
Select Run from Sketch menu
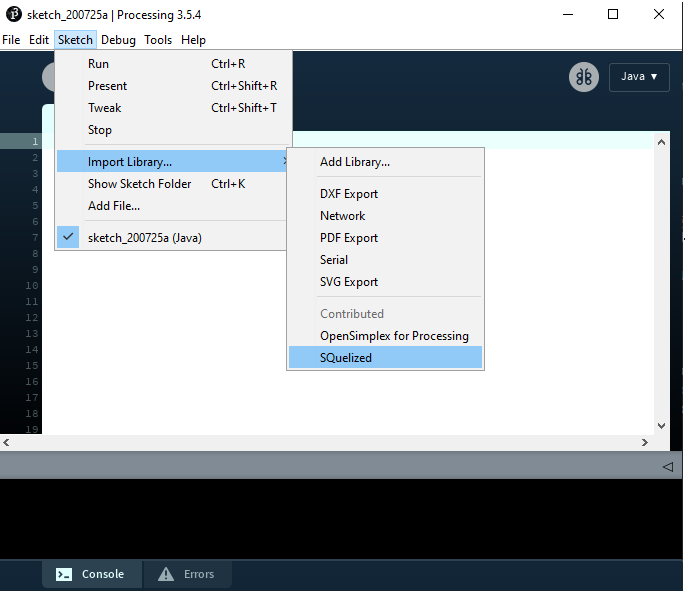click(173, 64)
